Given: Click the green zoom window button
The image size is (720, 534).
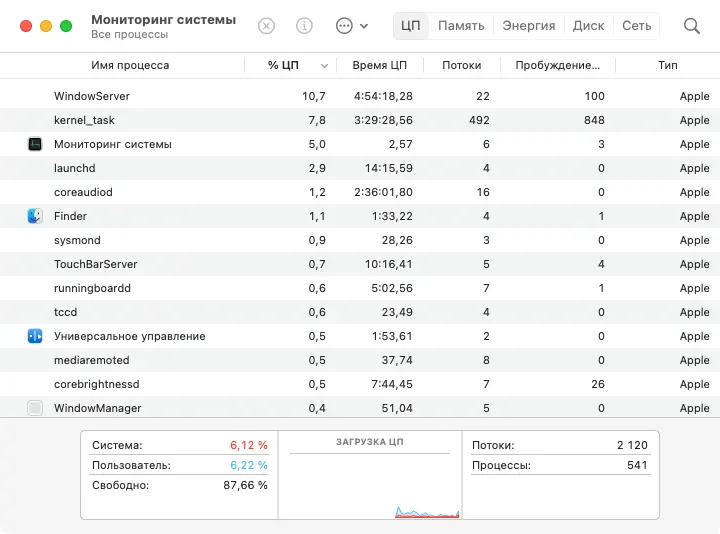Looking at the screenshot, I should [66, 26].
